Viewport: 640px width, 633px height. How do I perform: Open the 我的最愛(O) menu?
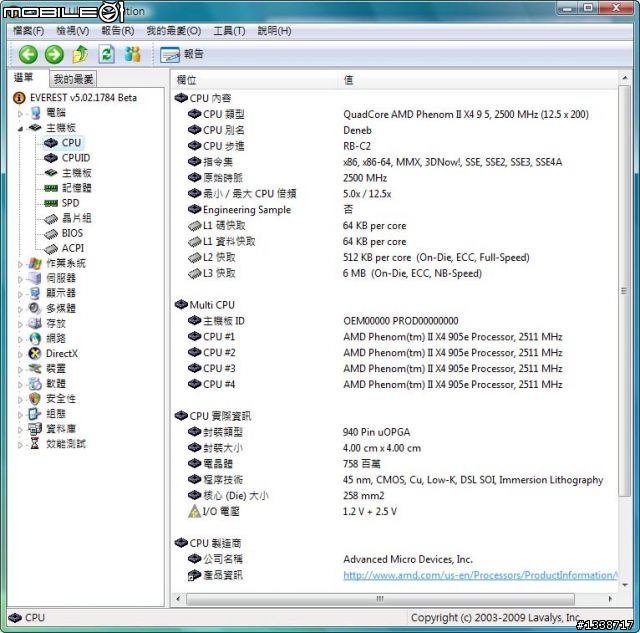point(173,31)
